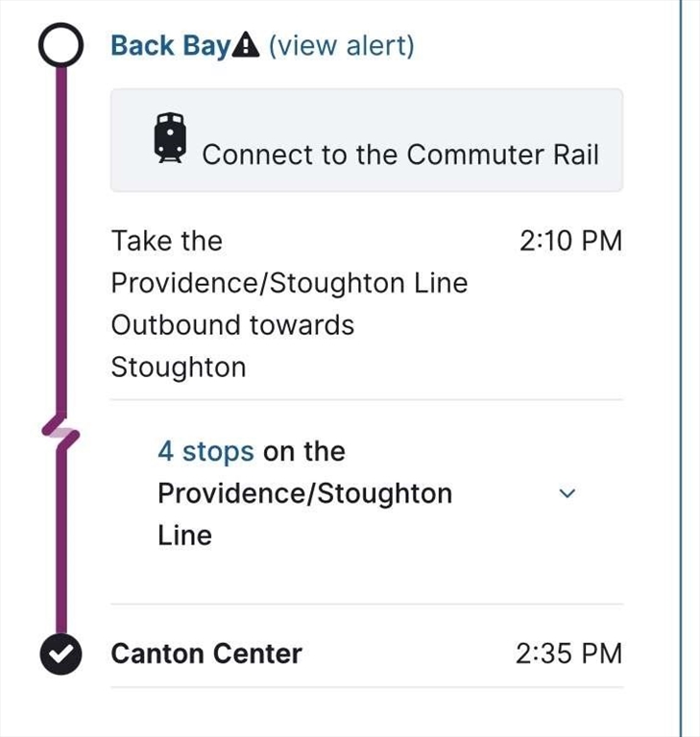Select the Canton Center stop name
This screenshot has height=737, width=700.
[206, 654]
